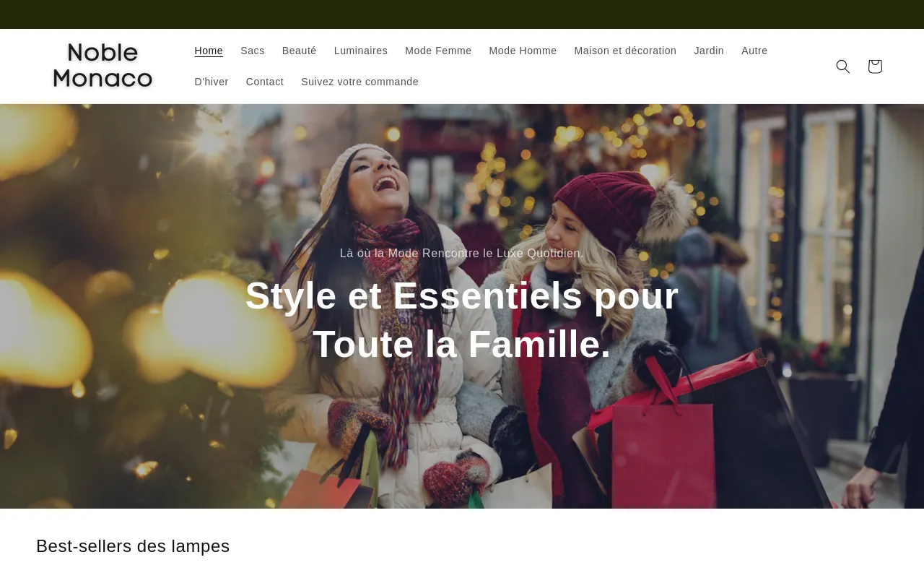Click the Noble Monaco logo

point(103,66)
